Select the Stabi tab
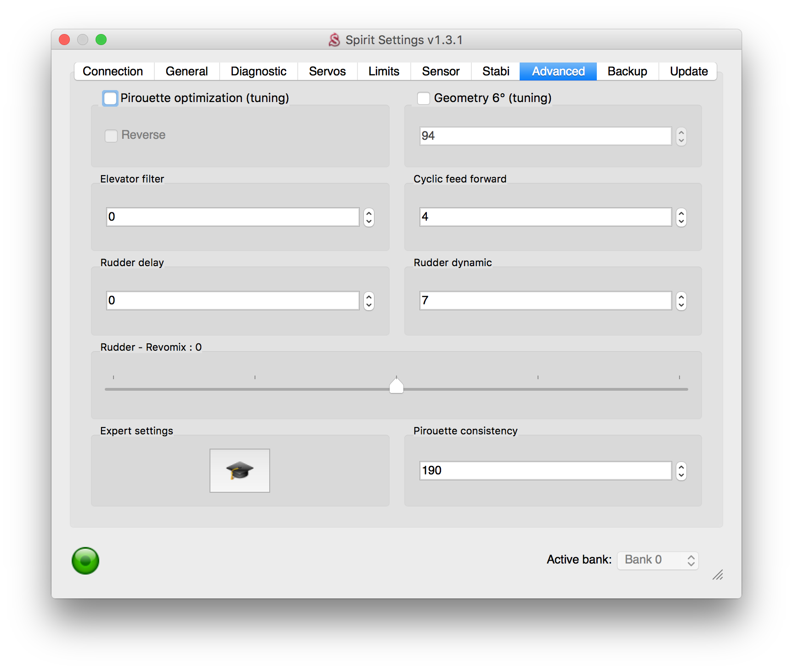793x672 pixels. click(495, 71)
